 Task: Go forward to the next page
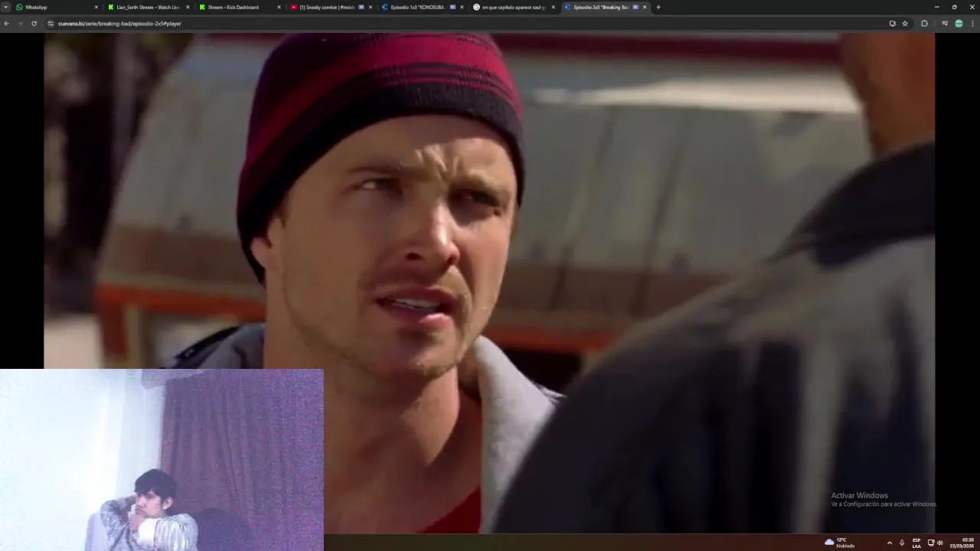point(20,24)
